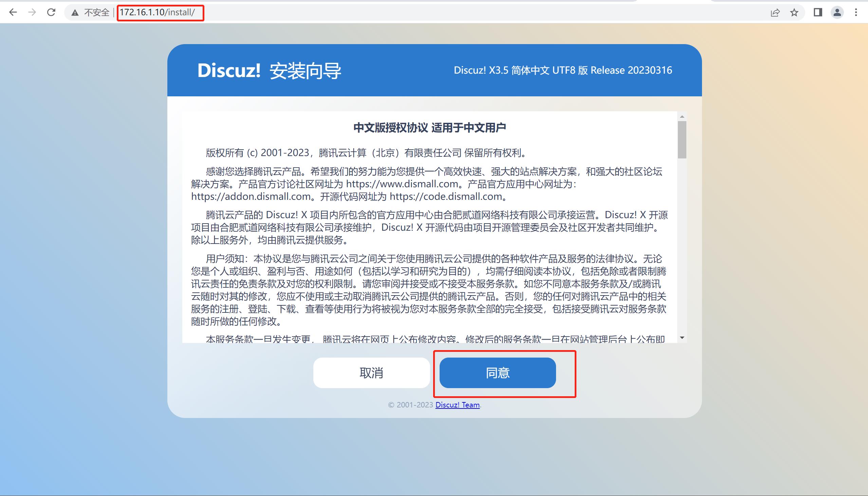
Task: Click the text https://addon.dismall.com
Action: point(251,196)
